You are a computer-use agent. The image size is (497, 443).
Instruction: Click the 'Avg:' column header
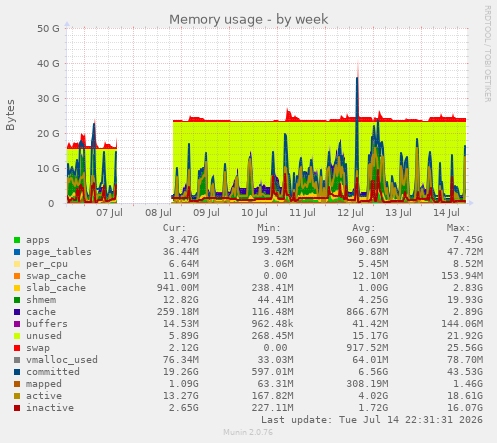coord(364,228)
